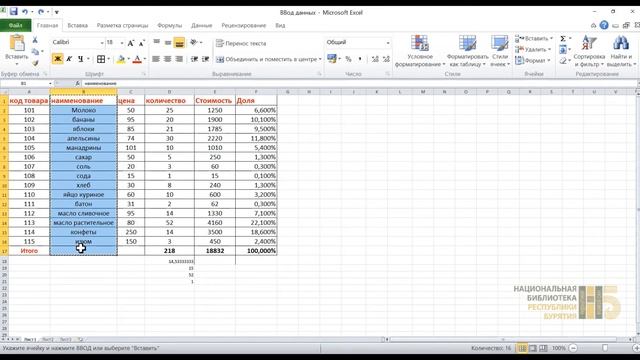Switch to the Вставка tab
Viewport: 640px width, 360px height.
78,25
